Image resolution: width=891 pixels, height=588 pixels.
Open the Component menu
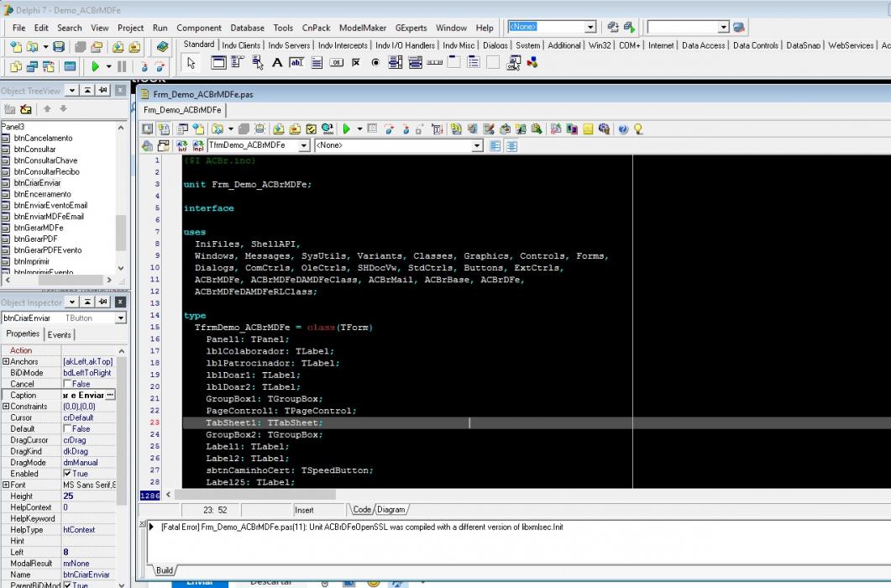199,28
